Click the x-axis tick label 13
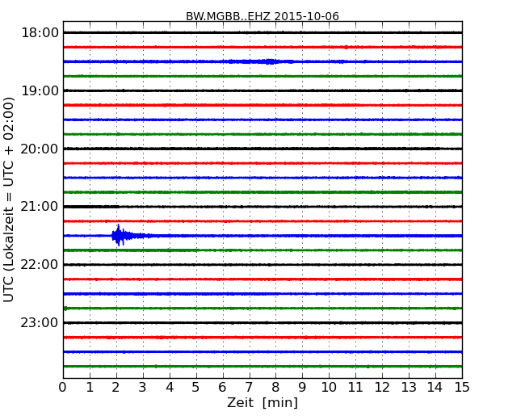Image resolution: width=525 pixels, height=420 pixels. (409, 388)
